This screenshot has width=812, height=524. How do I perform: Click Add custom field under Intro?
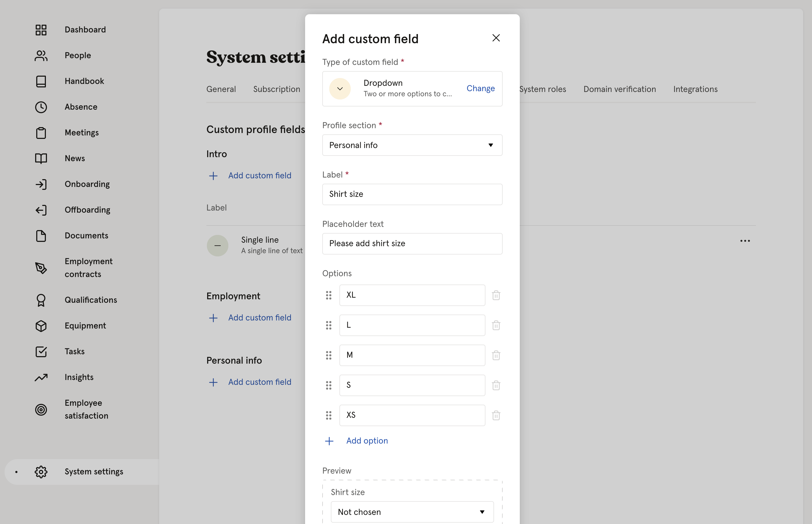260,176
